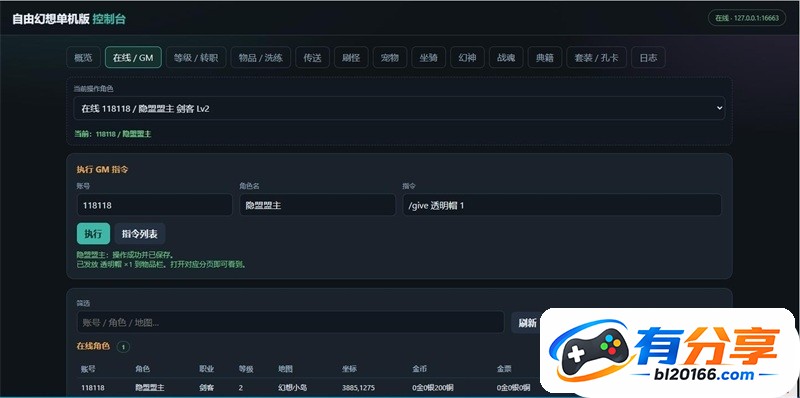Screen dimensions: 800x398
Task: Click the coordinates cell 3885,1275
Action: coord(358,388)
